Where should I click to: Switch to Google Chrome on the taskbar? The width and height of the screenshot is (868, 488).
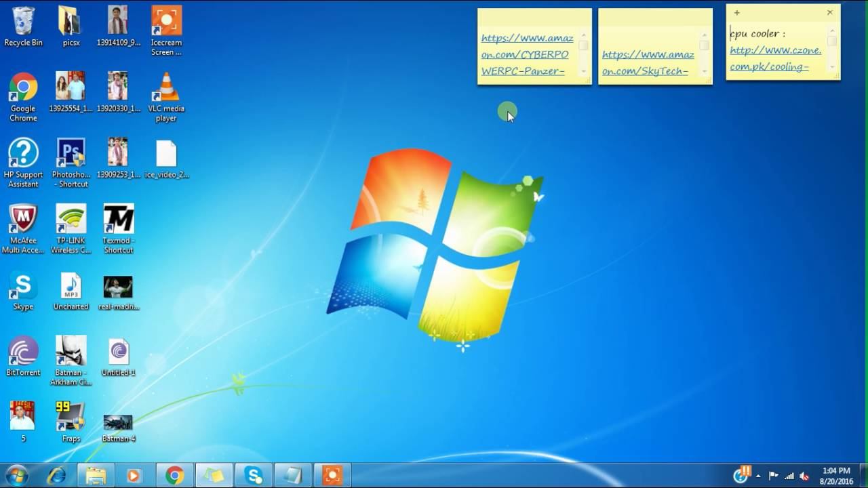(x=174, y=476)
